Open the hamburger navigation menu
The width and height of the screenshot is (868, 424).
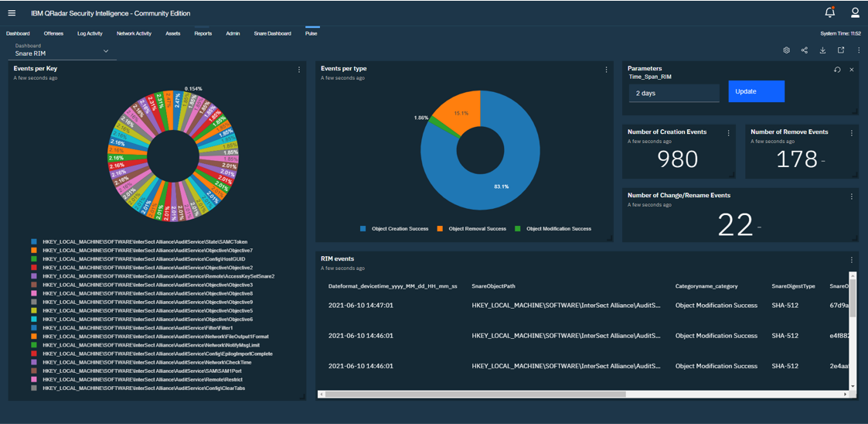pyautogui.click(x=12, y=12)
